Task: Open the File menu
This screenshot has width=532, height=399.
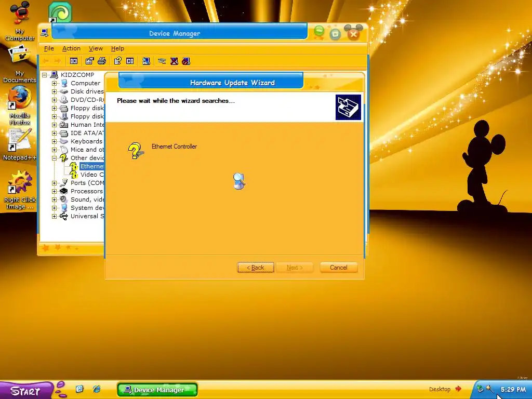Action: pos(49,48)
